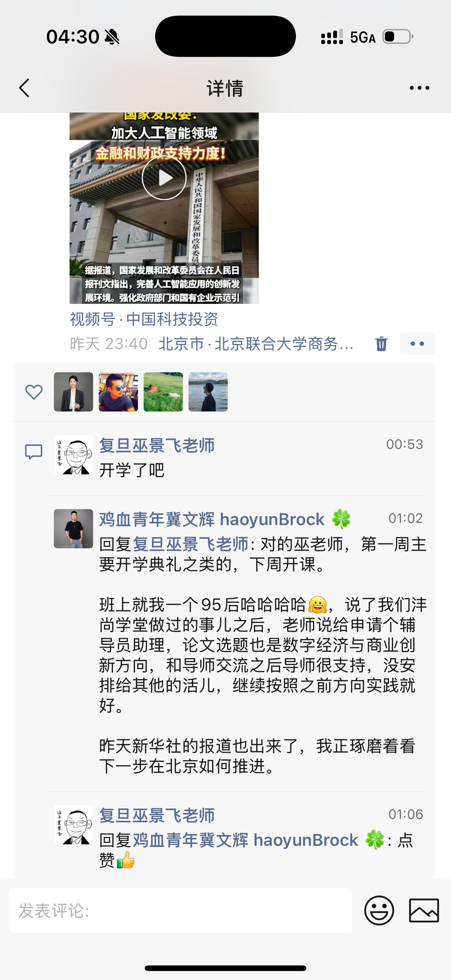Tap the image attachment icon

click(x=424, y=910)
